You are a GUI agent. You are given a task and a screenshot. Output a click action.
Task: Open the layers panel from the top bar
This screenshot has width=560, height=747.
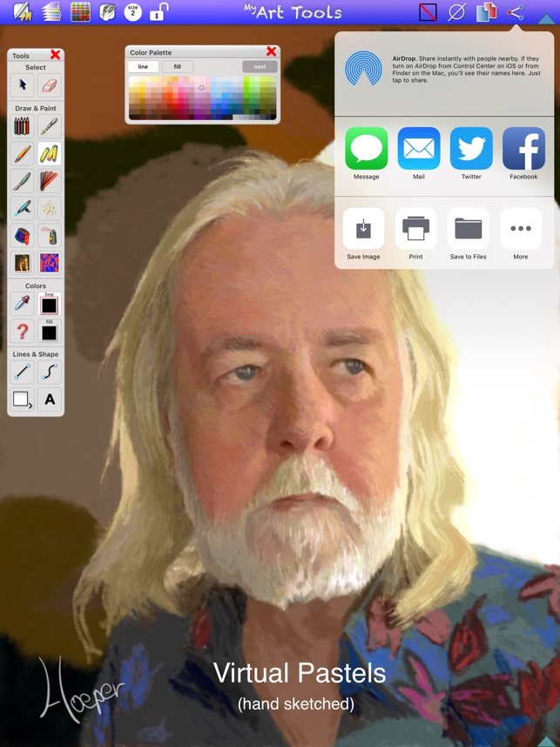(51, 12)
